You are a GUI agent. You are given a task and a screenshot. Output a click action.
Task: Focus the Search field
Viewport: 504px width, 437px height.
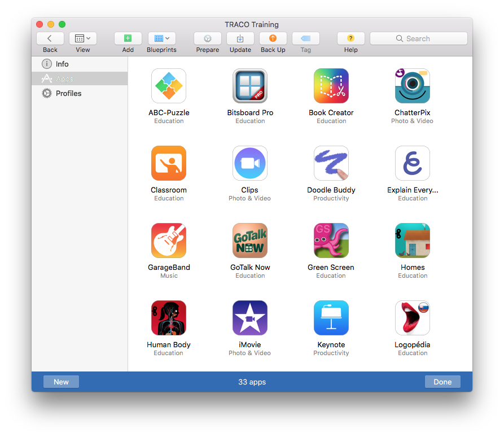(419, 38)
